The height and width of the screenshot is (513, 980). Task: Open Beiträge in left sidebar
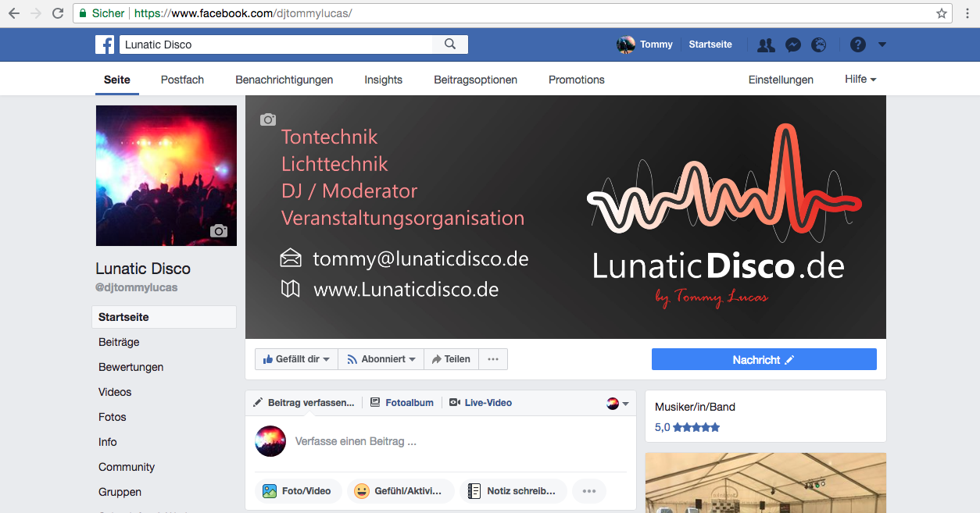pos(119,342)
